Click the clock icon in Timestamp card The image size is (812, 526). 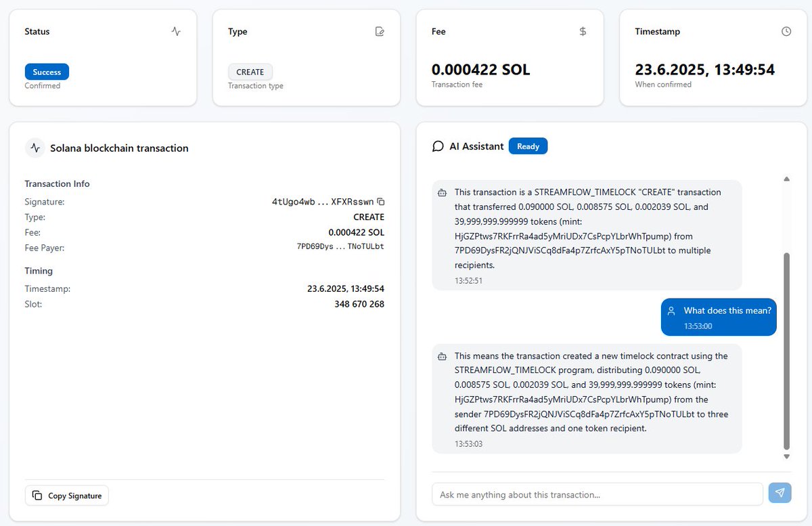(786, 31)
